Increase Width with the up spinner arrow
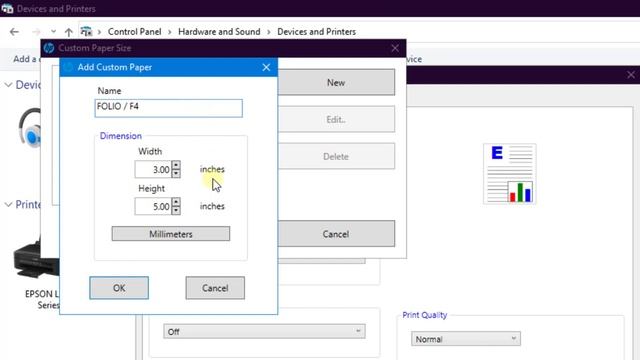Viewport: 640px width, 360px height. tap(176, 165)
